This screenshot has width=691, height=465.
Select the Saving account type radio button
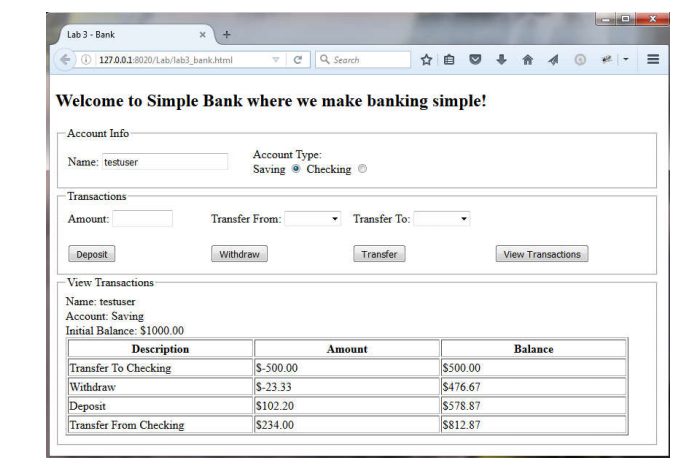[x=296, y=169]
